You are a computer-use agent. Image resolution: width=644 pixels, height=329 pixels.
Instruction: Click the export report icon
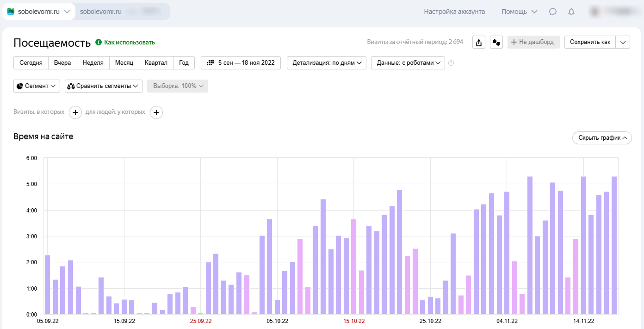479,43
